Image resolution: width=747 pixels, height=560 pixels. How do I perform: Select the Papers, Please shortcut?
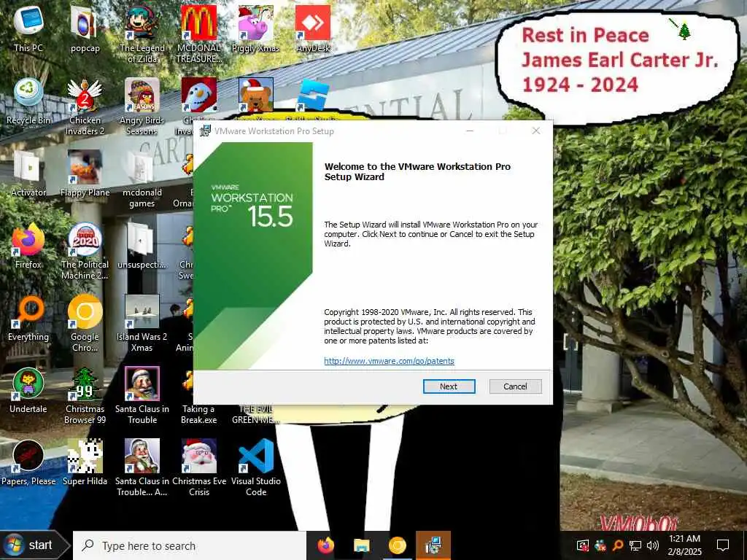(x=28, y=463)
